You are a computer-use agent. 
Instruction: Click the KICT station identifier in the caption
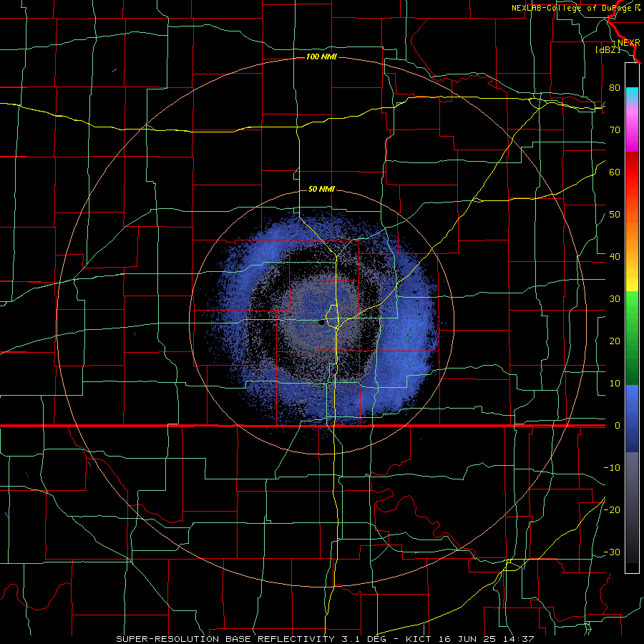click(419, 639)
